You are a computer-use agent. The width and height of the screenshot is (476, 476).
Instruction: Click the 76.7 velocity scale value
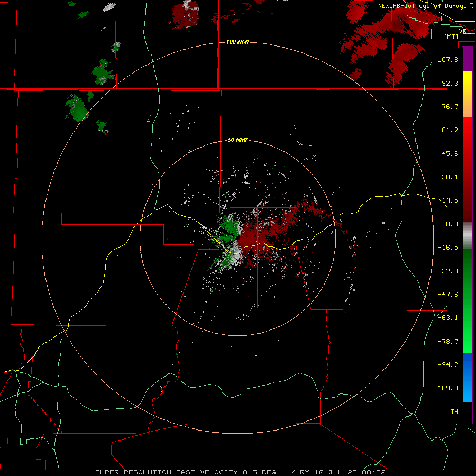point(450,106)
